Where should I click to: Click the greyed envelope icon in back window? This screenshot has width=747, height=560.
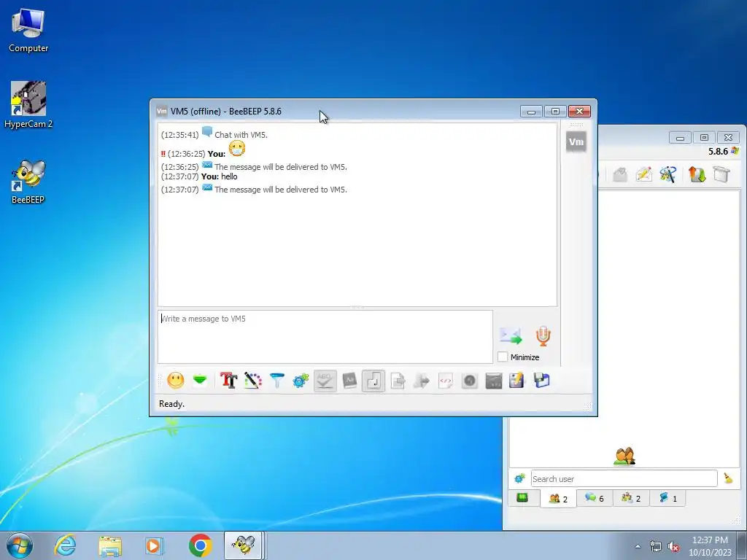tap(620, 175)
